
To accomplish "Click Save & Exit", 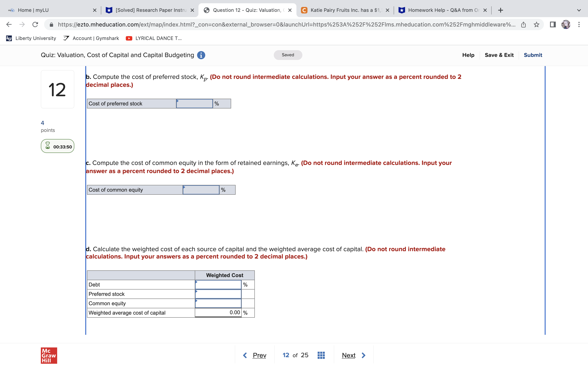I will tap(499, 55).
